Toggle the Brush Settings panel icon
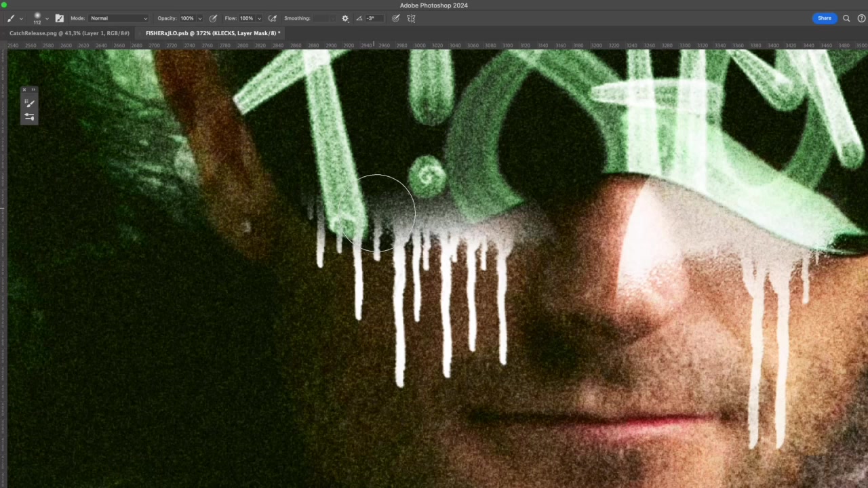The image size is (868, 488). [x=59, y=18]
